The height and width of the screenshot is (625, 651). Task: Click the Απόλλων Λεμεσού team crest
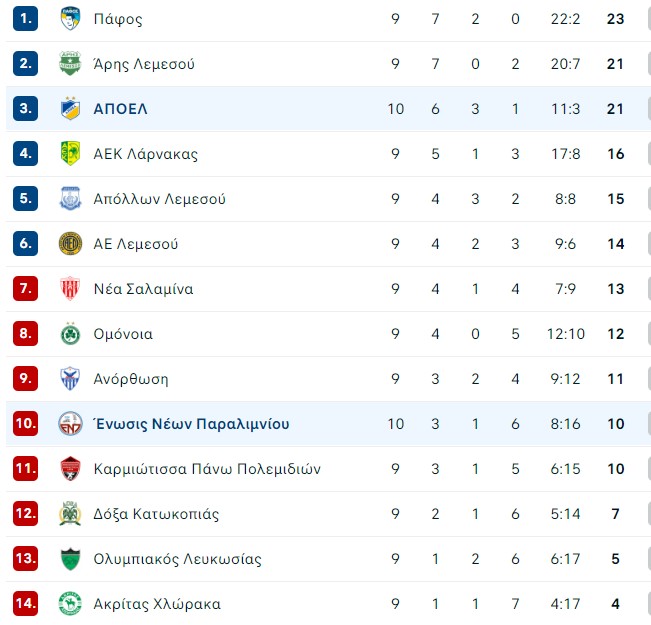(x=70, y=199)
